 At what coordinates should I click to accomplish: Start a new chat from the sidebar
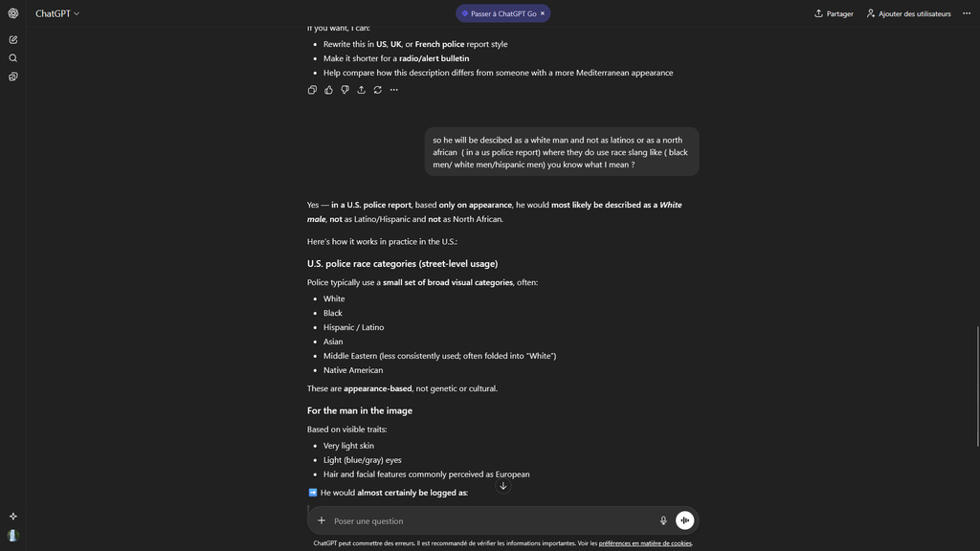click(x=13, y=39)
